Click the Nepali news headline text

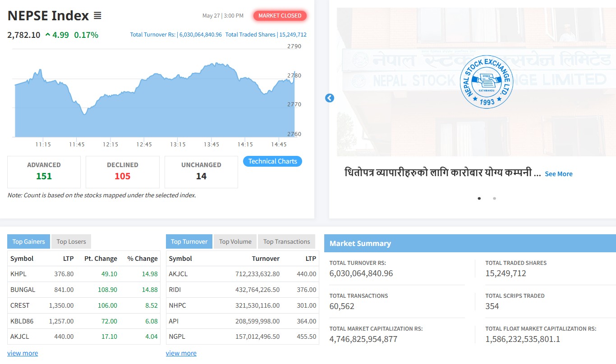coord(442,173)
